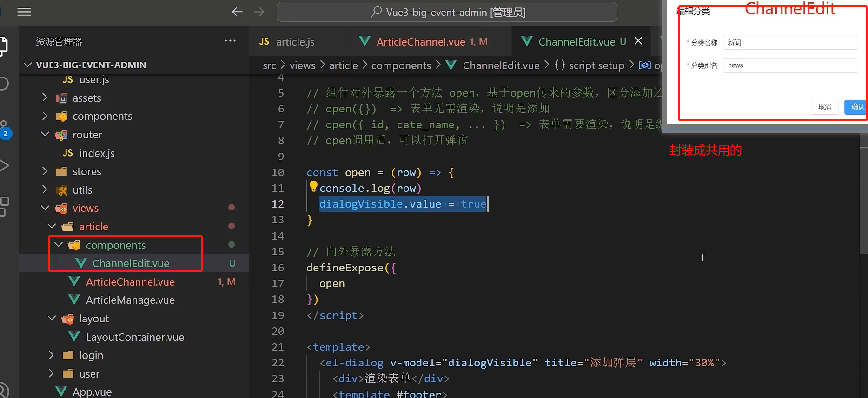Open Extensions view in the activity bar
Viewport: 868px width, 398px height.
pyautogui.click(x=4, y=207)
